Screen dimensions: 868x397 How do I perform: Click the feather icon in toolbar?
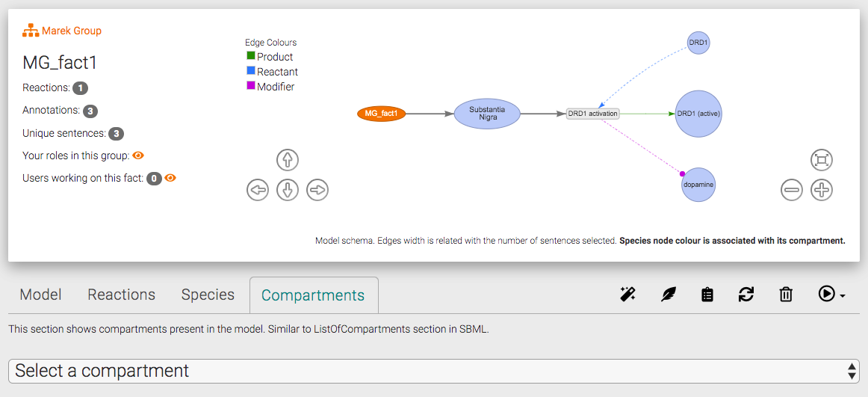(668, 295)
